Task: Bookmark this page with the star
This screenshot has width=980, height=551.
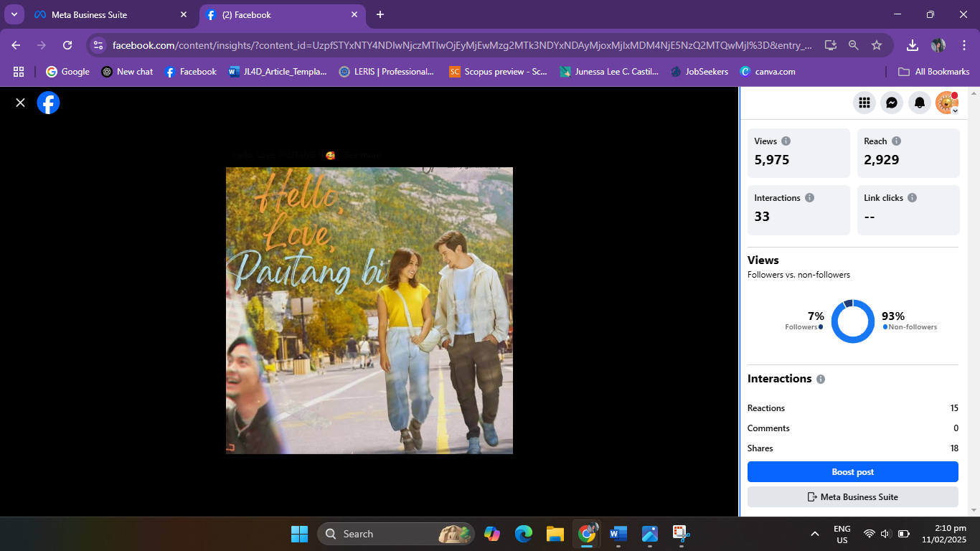Action: pos(877,45)
